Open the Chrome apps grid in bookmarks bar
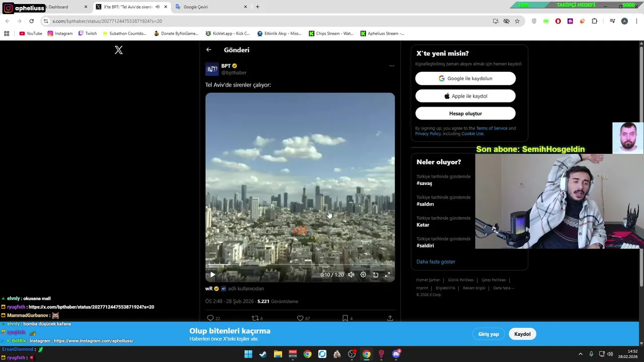Image resolution: width=644 pixels, height=362 pixels. point(7,34)
